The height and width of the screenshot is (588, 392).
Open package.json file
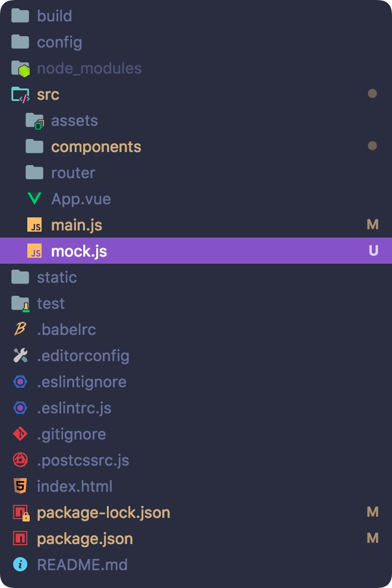[x=84, y=539]
